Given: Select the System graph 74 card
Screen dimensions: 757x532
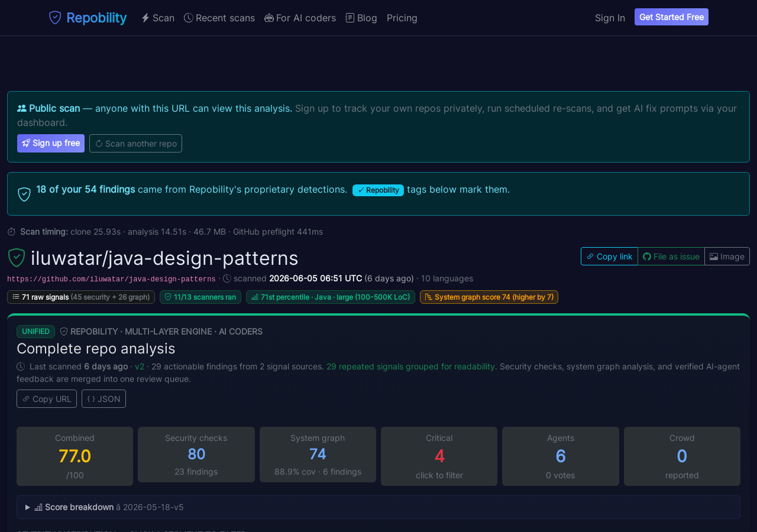Looking at the screenshot, I should [318, 455].
